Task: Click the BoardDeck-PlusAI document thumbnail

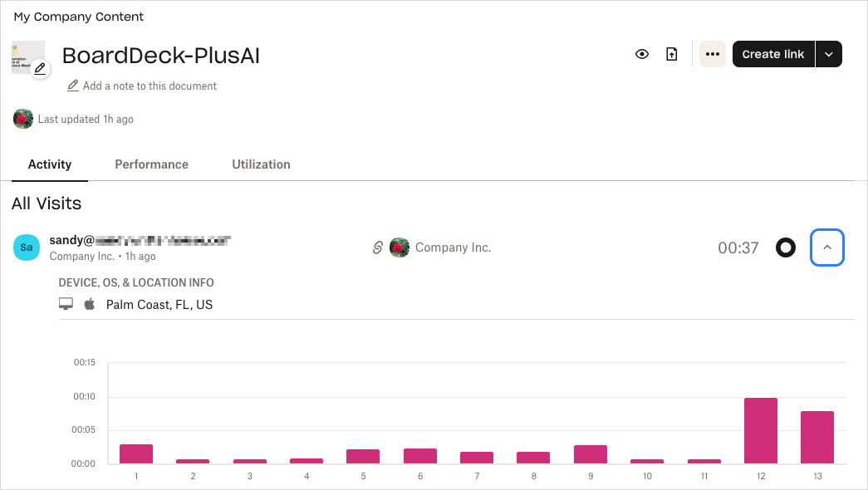Action: [27, 57]
